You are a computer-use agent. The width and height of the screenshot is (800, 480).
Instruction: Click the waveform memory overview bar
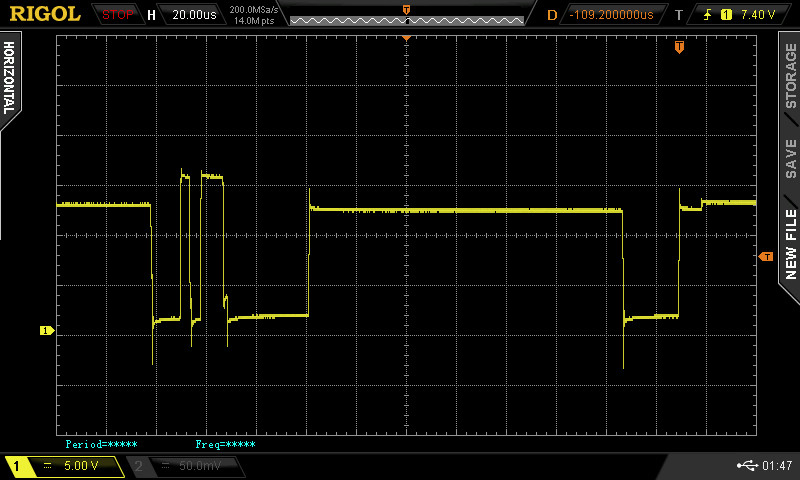point(407,20)
